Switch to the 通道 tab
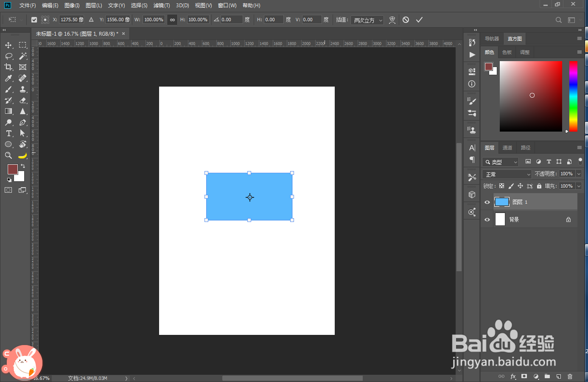This screenshot has height=382, width=588. point(507,148)
